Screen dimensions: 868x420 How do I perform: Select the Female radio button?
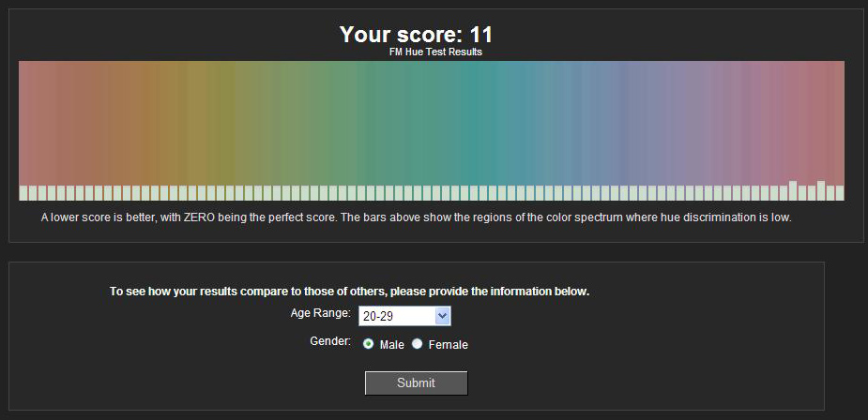pos(418,344)
